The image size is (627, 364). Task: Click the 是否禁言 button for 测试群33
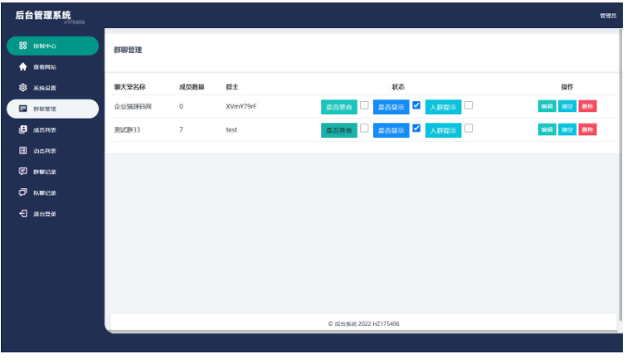click(338, 131)
